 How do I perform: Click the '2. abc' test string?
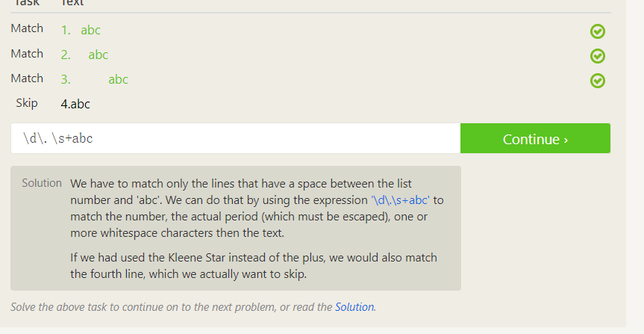[x=84, y=55]
